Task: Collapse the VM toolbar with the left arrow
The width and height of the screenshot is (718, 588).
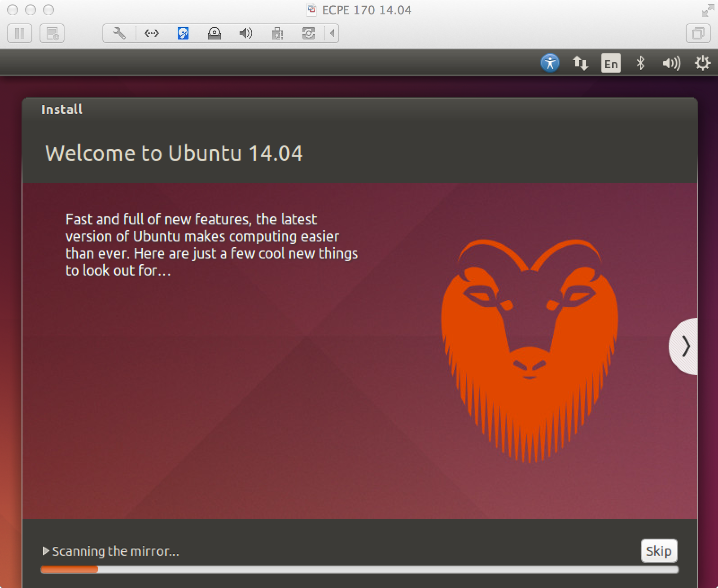Action: (x=331, y=33)
